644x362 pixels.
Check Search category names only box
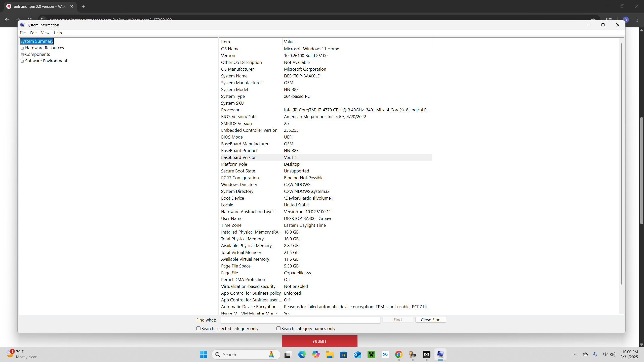(278, 328)
